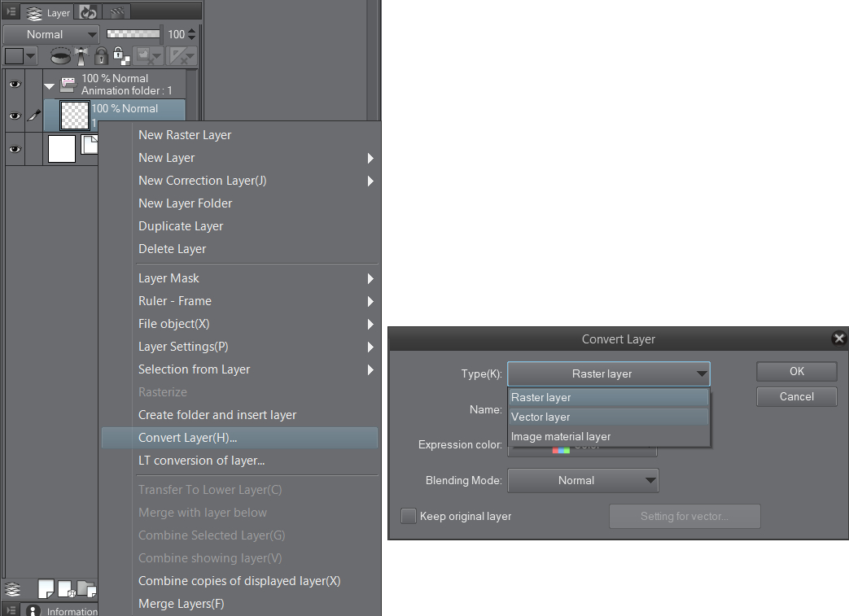Choose New Layer Folder
849x616 pixels.
point(239,203)
